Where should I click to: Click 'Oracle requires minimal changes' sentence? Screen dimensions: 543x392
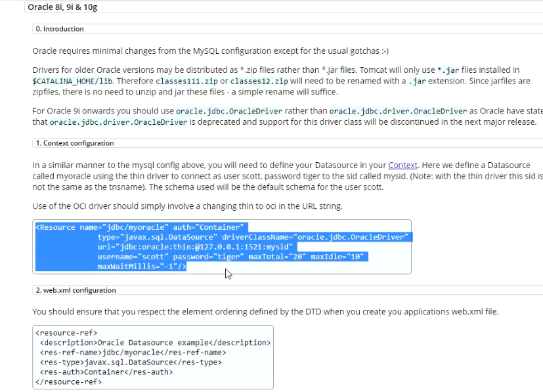coord(211,51)
